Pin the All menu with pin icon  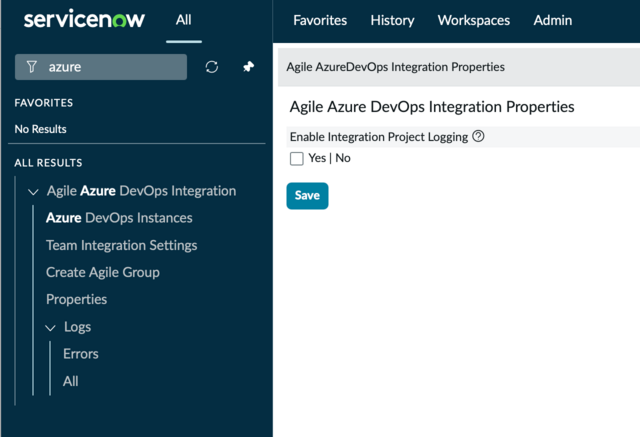point(248,66)
